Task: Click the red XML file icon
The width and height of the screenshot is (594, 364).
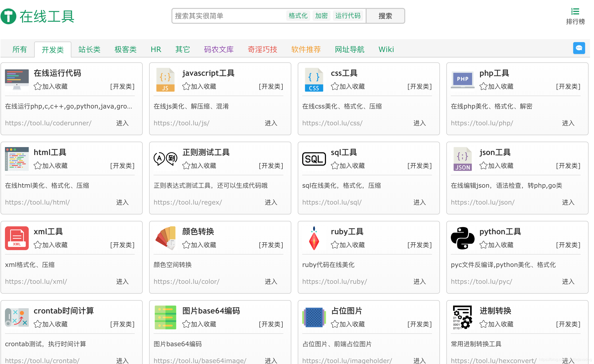Action: 17,238
